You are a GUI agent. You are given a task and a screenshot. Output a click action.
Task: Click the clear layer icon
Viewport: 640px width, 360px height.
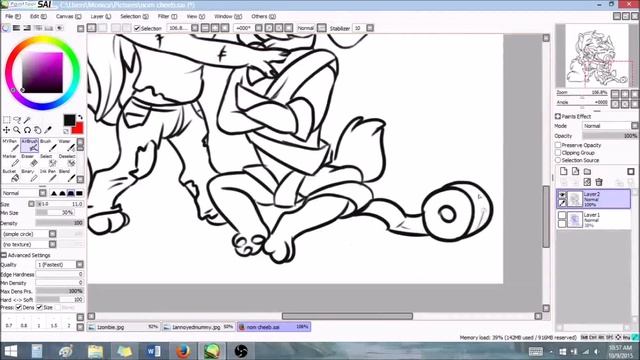point(587,182)
